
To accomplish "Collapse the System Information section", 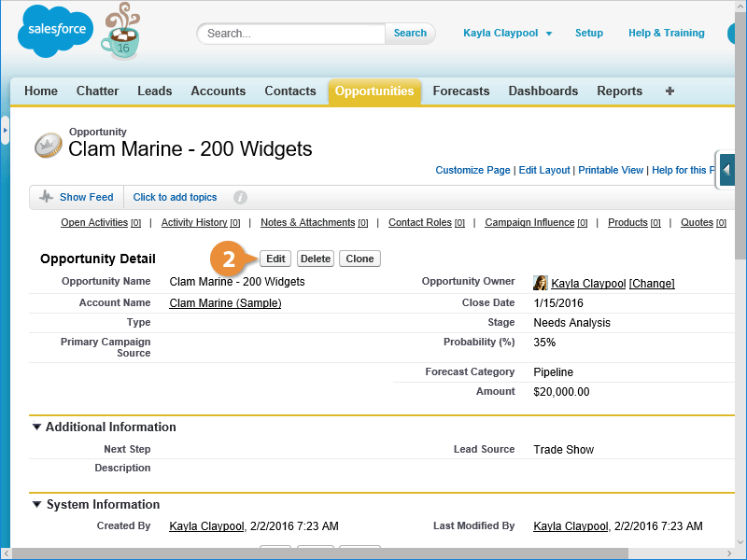I will (x=36, y=504).
